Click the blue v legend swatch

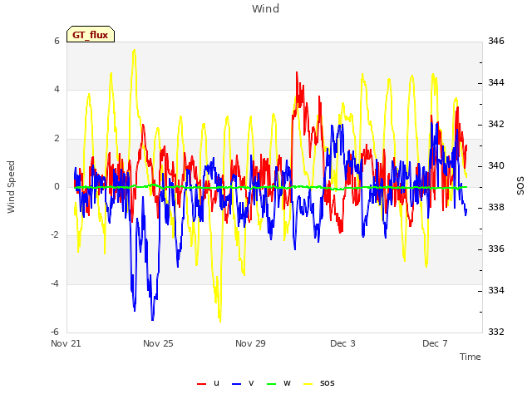click(x=236, y=384)
